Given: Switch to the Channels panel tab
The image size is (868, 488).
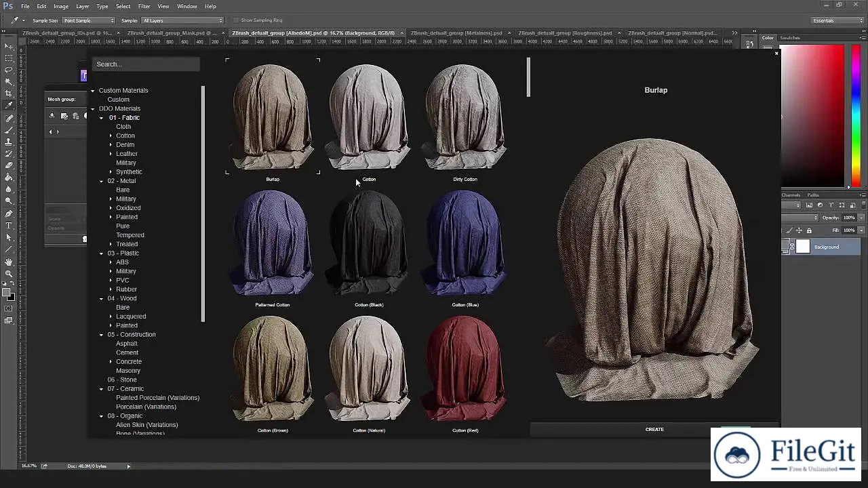Looking at the screenshot, I should [x=791, y=195].
